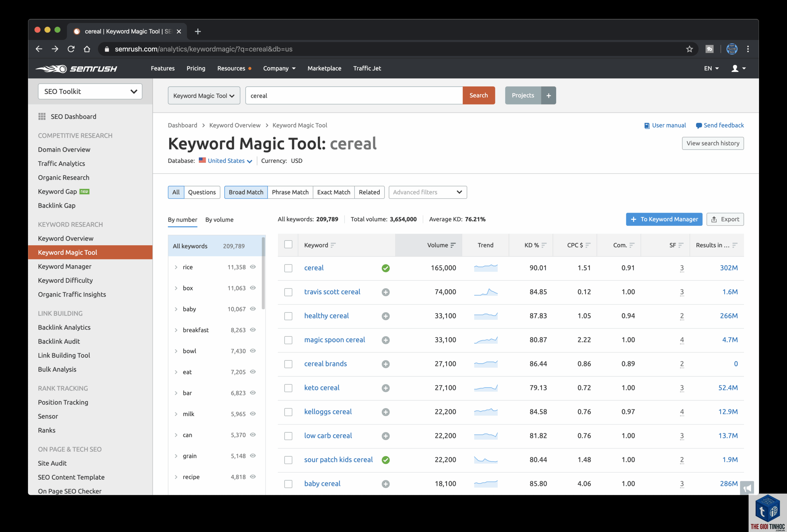Image resolution: width=787 pixels, height=532 pixels.
Task: Click the browser forward arrow
Action: coord(55,49)
